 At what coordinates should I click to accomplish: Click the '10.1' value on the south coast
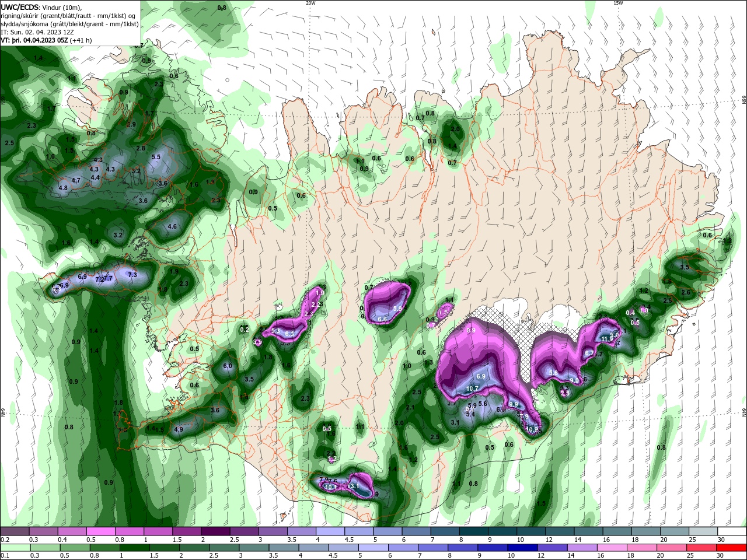(331, 487)
